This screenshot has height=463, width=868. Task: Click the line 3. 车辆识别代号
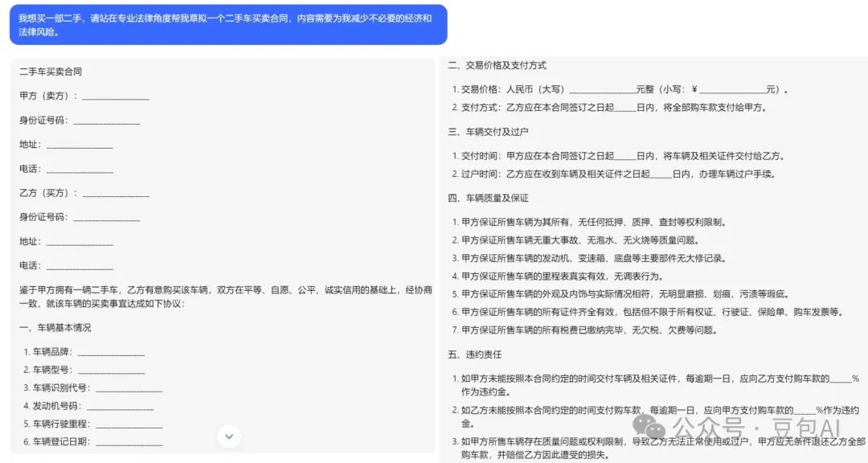pos(93,387)
